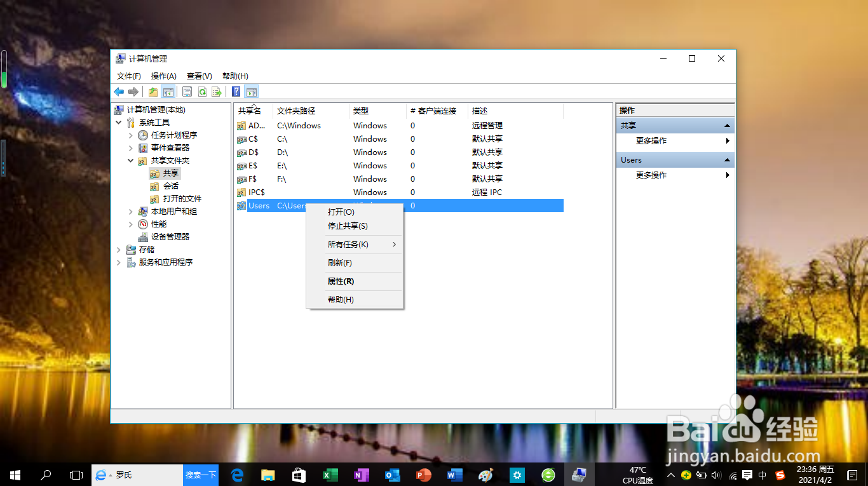Open OneNote from the taskbar
This screenshot has width=868, height=486.
pyautogui.click(x=361, y=475)
